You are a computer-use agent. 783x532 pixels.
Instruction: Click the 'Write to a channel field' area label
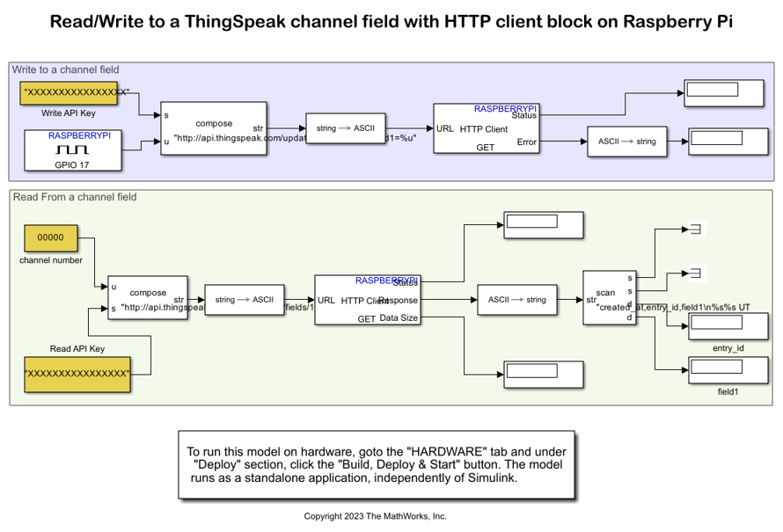click(x=65, y=69)
